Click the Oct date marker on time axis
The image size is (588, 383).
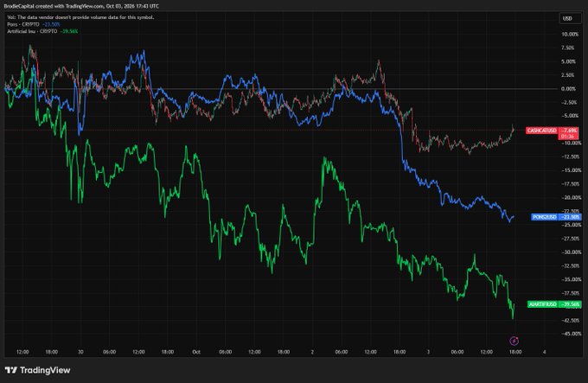point(196,352)
